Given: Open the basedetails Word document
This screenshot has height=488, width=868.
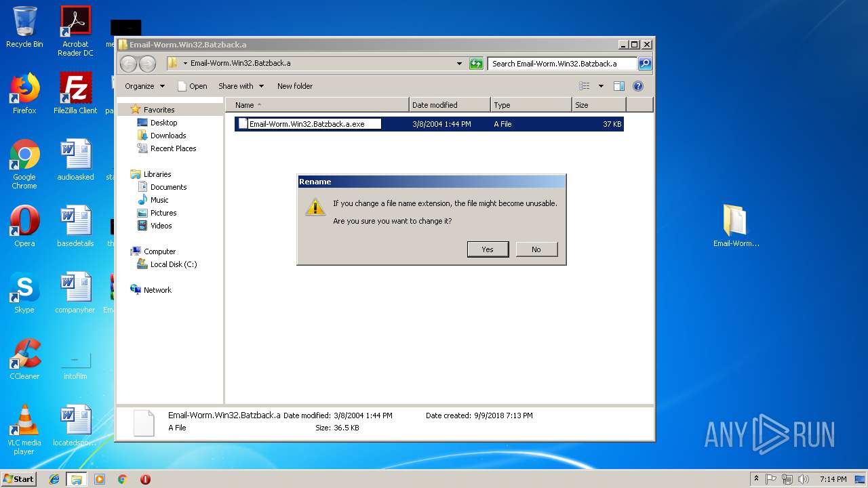Looking at the screenshot, I should 75,226.
